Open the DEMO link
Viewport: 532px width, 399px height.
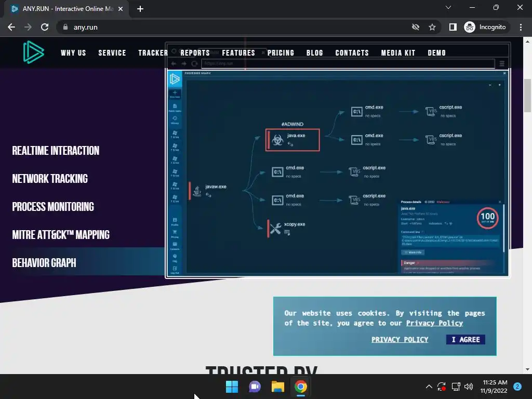point(436,53)
